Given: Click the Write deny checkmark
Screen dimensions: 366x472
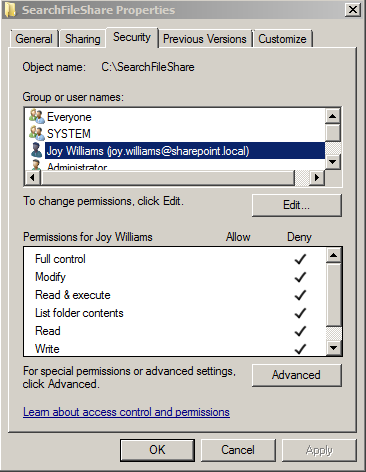Looking at the screenshot, I should pos(300,349).
